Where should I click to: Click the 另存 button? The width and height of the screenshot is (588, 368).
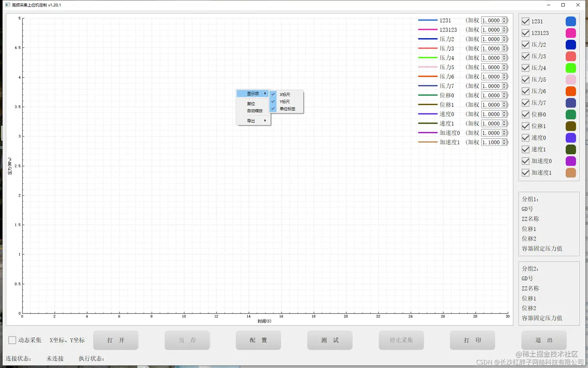(x=187, y=340)
